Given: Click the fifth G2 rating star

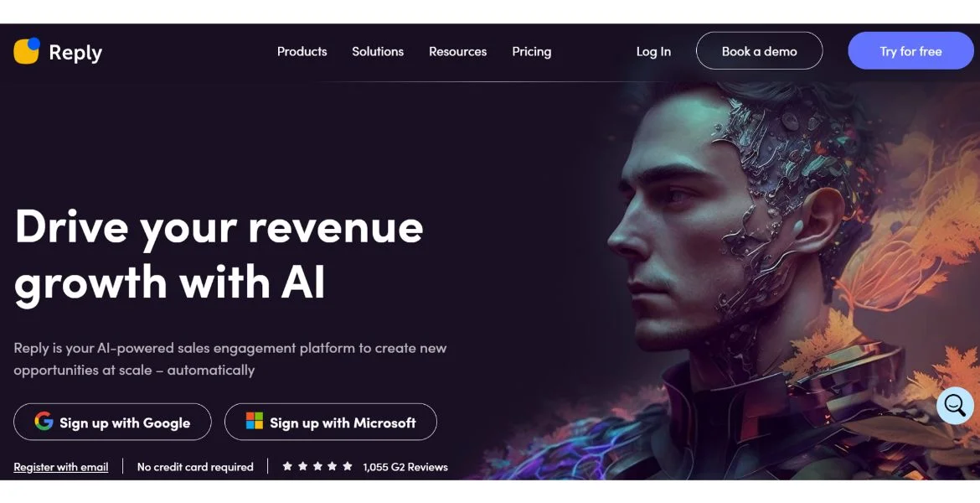Looking at the screenshot, I should (348, 466).
